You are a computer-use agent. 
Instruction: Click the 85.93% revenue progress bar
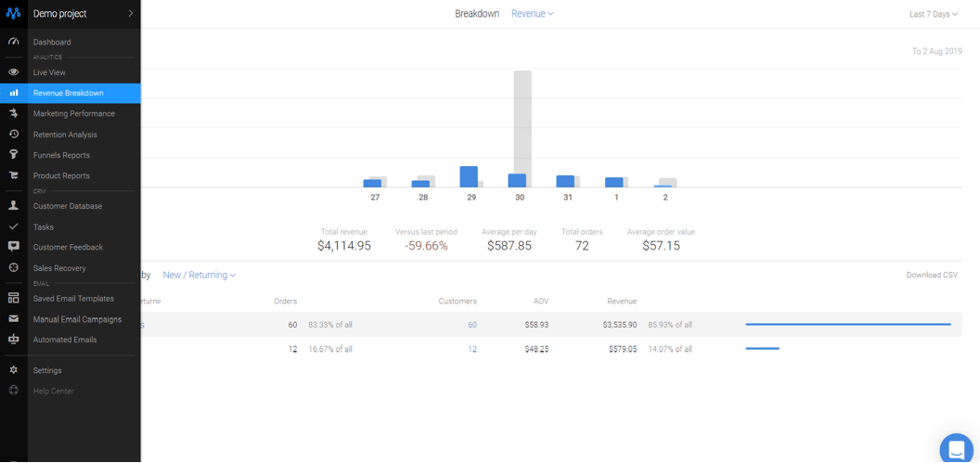click(x=848, y=325)
